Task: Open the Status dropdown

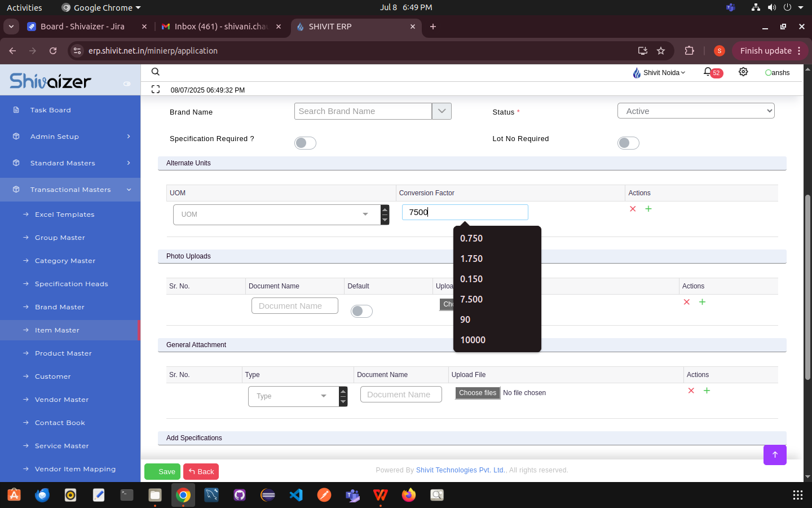Action: pos(695,111)
